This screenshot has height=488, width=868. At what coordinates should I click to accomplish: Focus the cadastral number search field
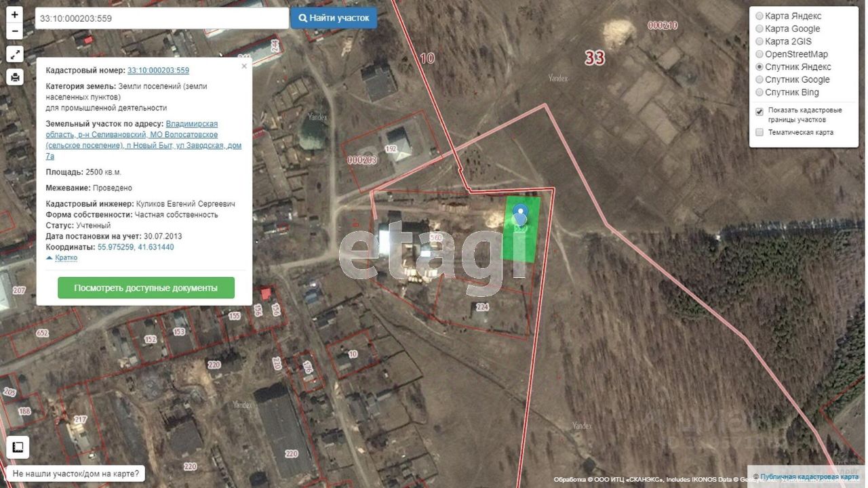[x=161, y=18]
